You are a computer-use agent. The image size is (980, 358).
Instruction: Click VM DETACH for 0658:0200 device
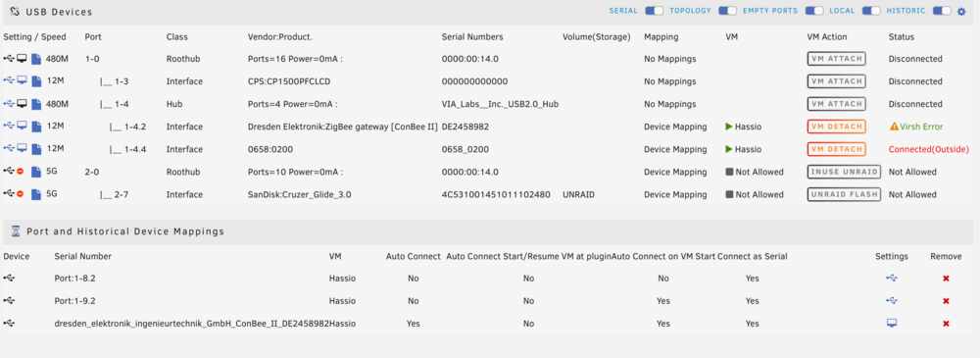[836, 149]
